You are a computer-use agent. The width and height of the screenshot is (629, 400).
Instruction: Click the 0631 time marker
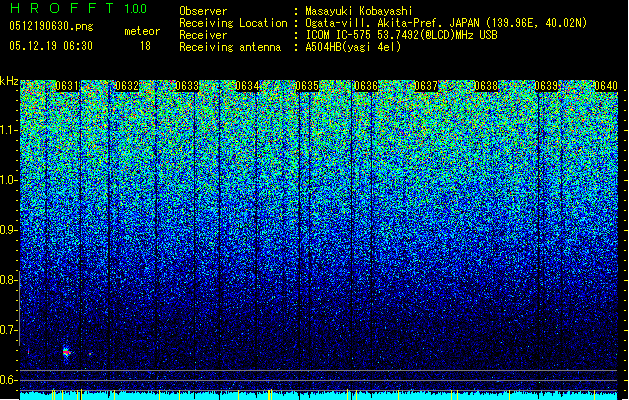pyautogui.click(x=67, y=86)
